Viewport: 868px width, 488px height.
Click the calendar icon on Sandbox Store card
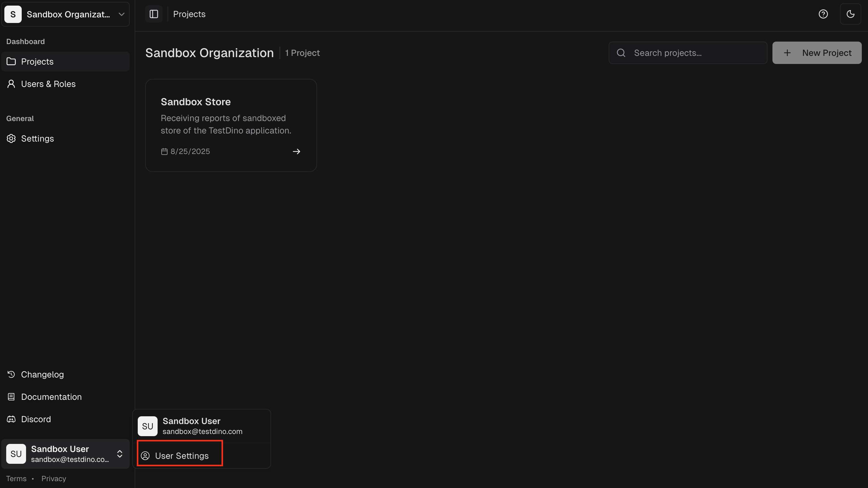coord(164,151)
